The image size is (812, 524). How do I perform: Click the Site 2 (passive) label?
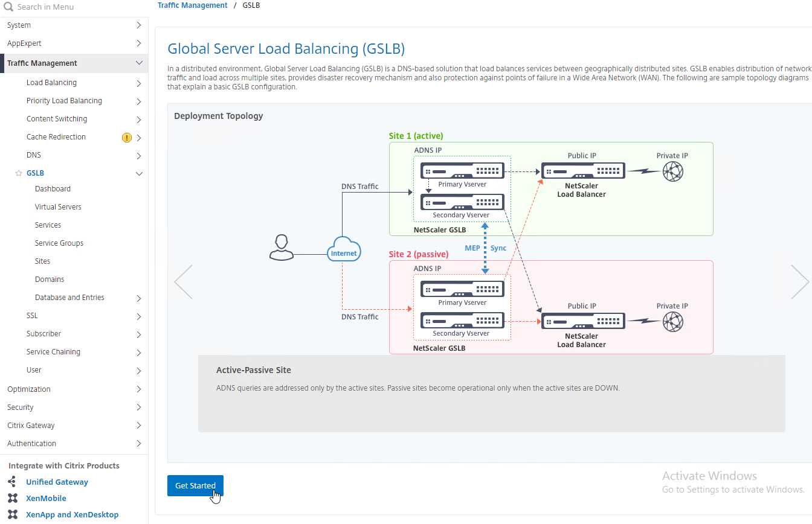419,254
